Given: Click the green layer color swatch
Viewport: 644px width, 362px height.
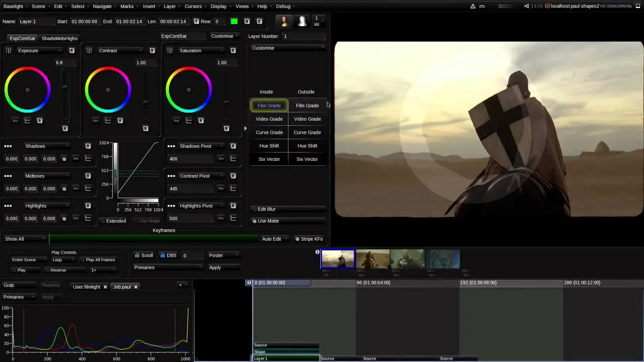Looking at the screenshot, I should pos(234,22).
